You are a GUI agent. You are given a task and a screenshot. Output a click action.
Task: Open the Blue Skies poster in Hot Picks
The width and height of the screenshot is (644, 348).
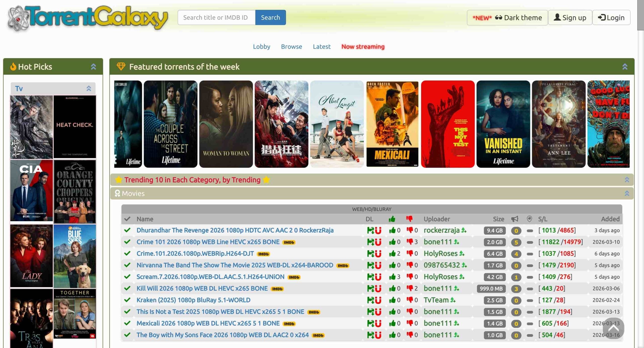pyautogui.click(x=75, y=256)
